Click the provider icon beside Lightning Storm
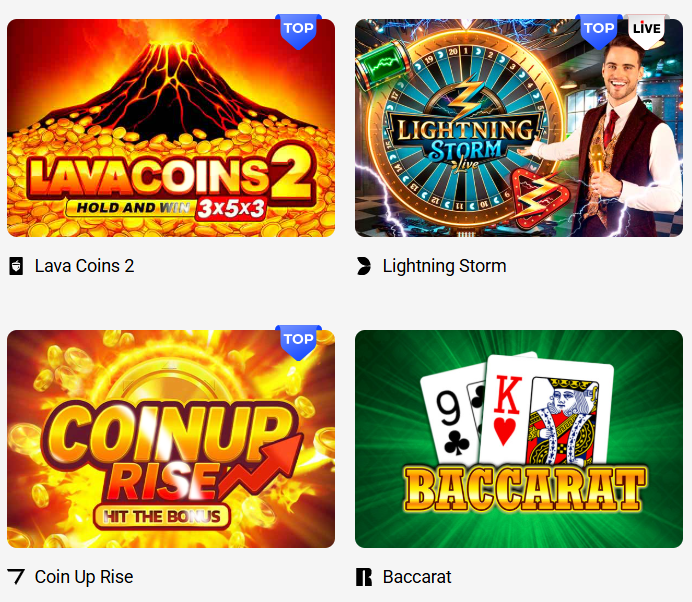 [x=364, y=266]
